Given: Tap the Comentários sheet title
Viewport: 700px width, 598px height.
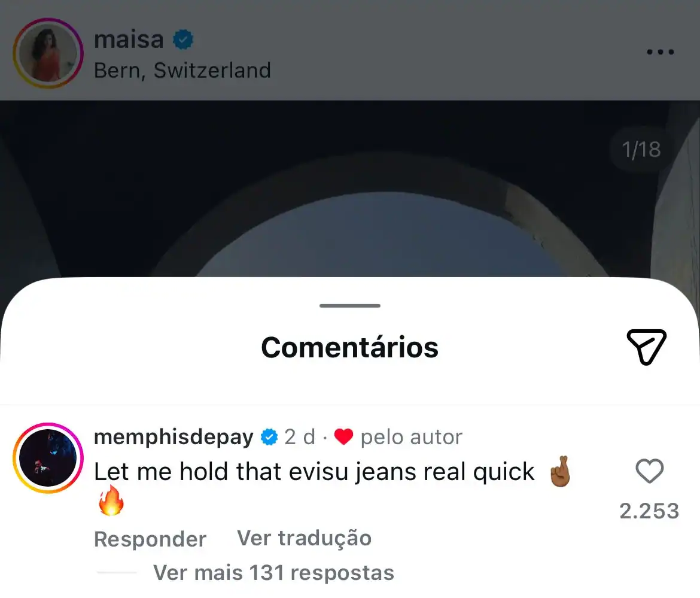Looking at the screenshot, I should click(350, 347).
